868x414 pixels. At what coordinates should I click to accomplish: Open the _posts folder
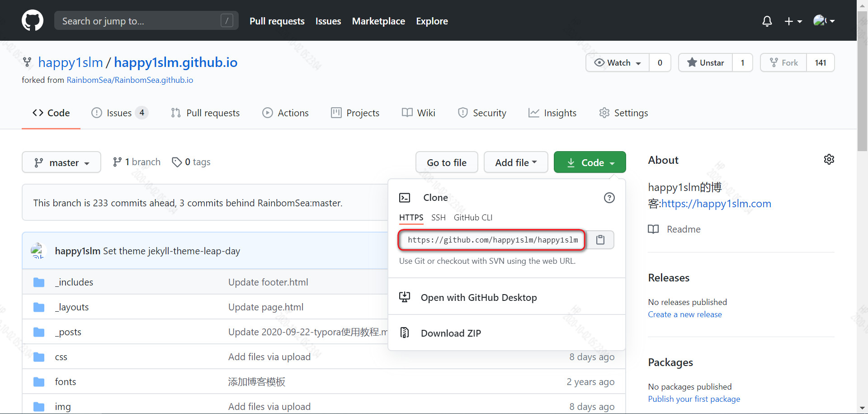coord(68,332)
